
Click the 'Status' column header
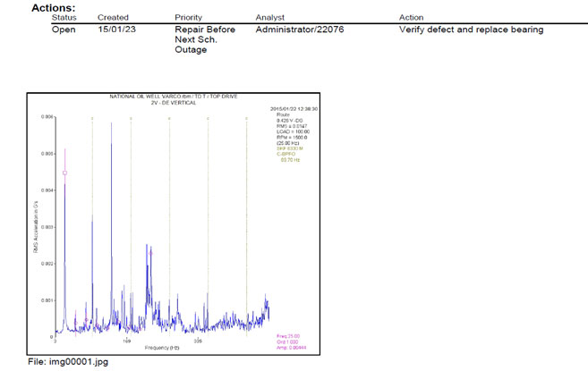tap(64, 17)
